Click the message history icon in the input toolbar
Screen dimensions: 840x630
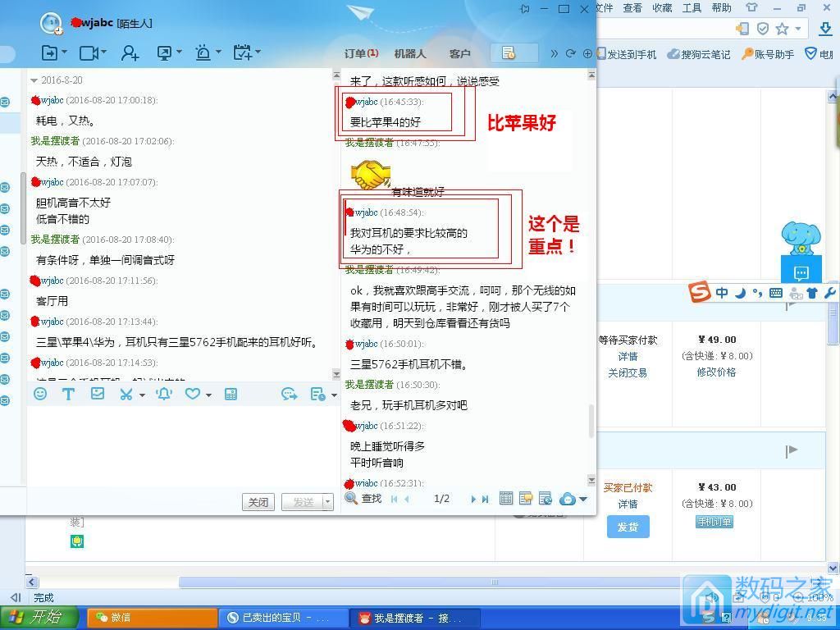click(x=318, y=395)
